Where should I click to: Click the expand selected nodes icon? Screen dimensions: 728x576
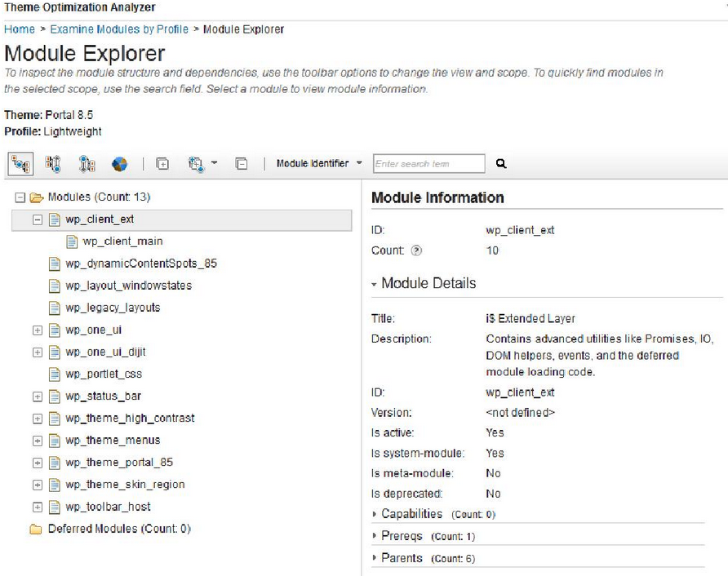(196, 164)
